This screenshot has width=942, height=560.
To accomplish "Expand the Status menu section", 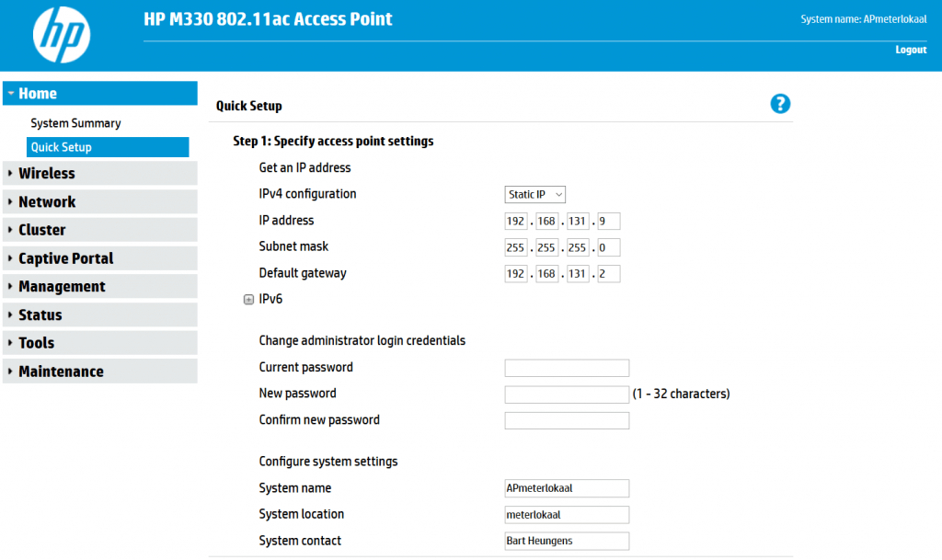I will pyautogui.click(x=99, y=314).
